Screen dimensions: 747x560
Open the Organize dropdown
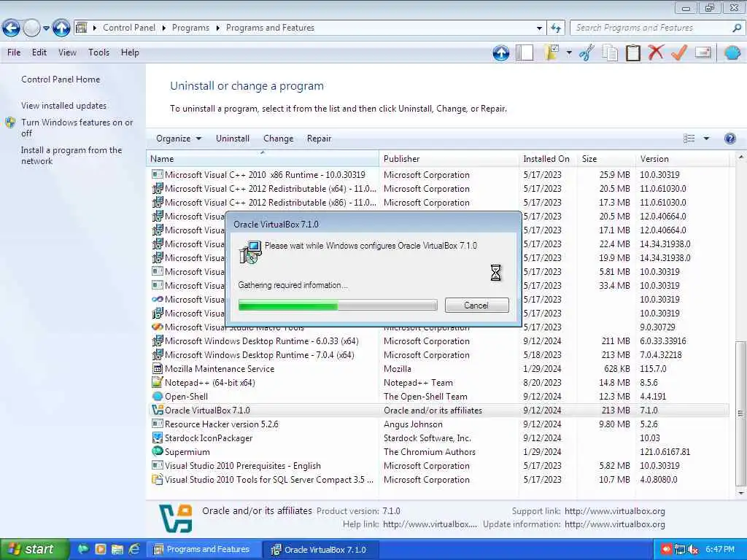(179, 139)
